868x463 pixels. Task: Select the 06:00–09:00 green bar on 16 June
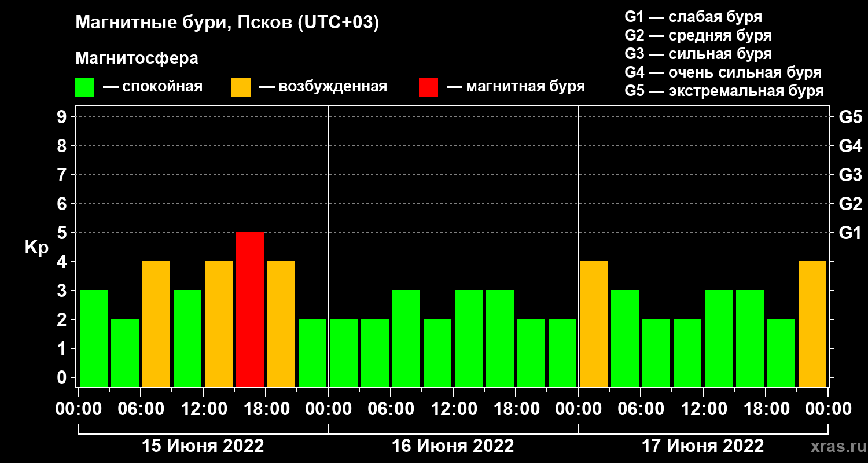click(406, 339)
